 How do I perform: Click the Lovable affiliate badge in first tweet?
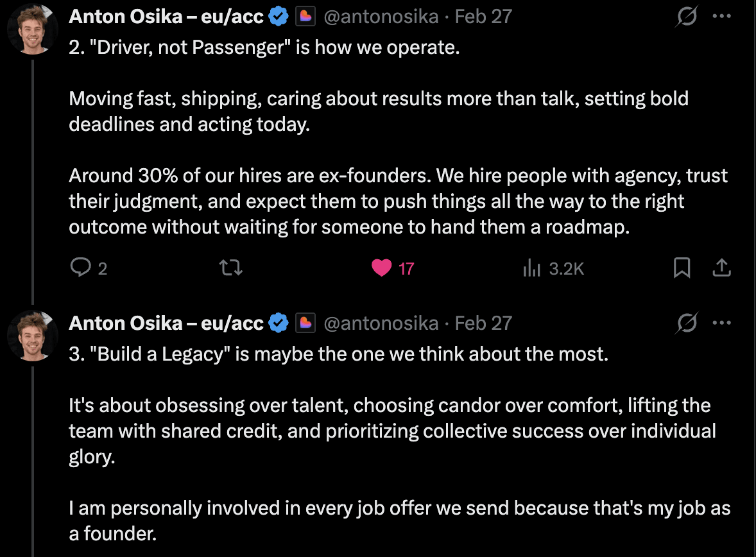[305, 17]
